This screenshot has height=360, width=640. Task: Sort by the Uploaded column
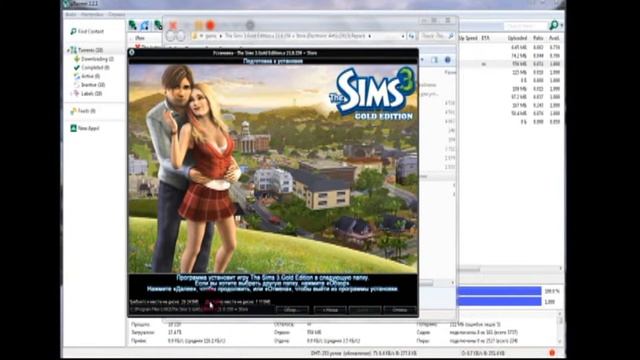pyautogui.click(x=517, y=38)
